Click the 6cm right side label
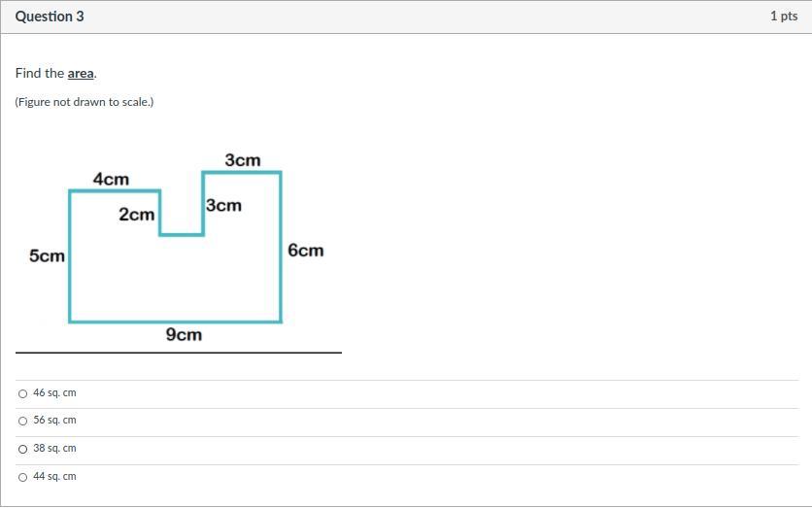Screen dimensions: 812x508 (305, 251)
